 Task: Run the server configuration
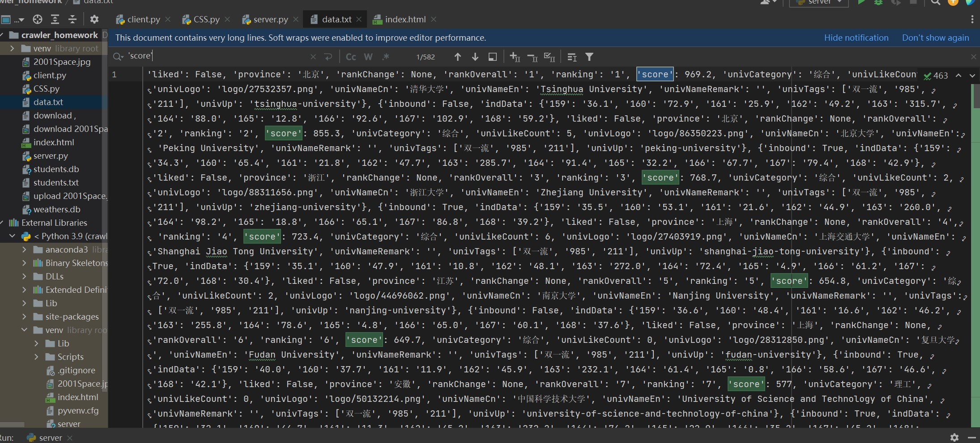tap(861, 2)
